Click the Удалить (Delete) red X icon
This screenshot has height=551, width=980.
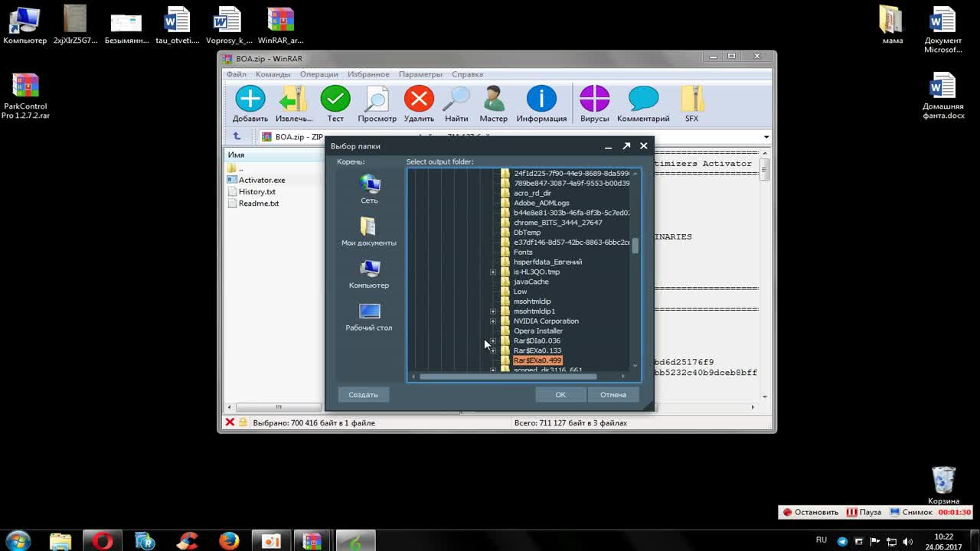click(x=419, y=99)
